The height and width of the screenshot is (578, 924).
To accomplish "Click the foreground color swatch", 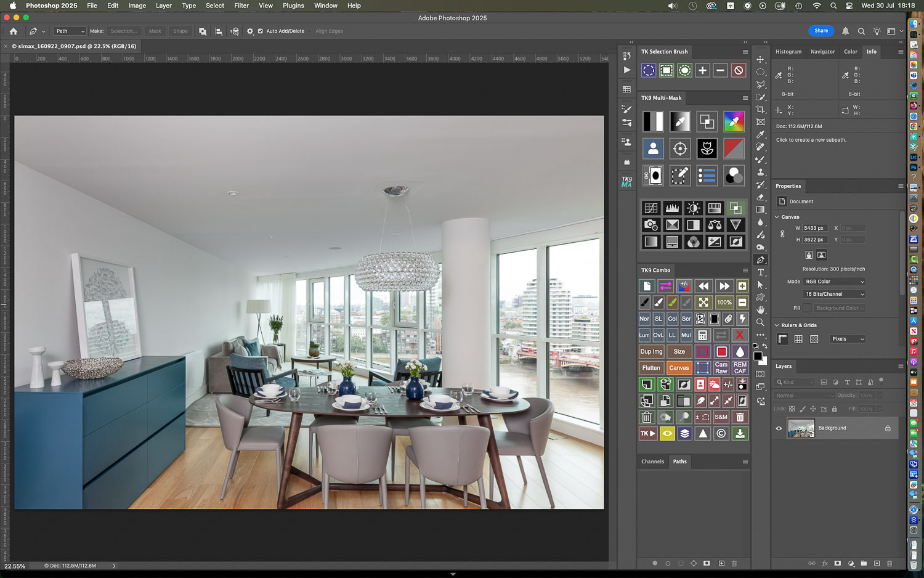I will pos(758,356).
